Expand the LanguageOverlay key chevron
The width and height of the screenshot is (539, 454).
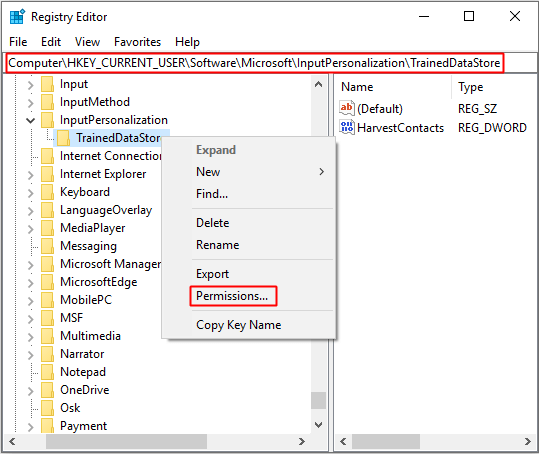point(31,211)
